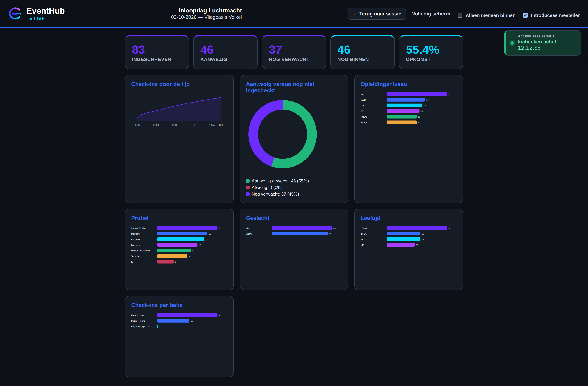Click the VWO bar in Opleidingsniveau
Viewport: 588px width, 386px height.
pos(406,100)
